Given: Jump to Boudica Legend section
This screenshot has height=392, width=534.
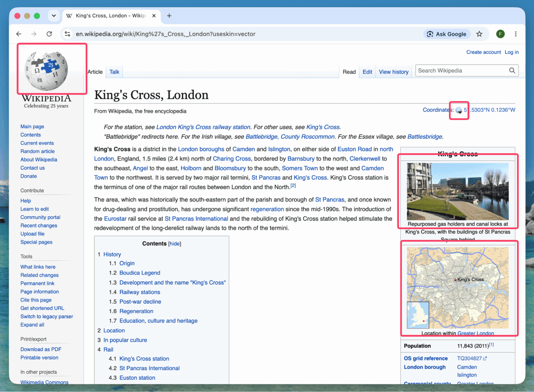Looking at the screenshot, I should click(x=140, y=273).
